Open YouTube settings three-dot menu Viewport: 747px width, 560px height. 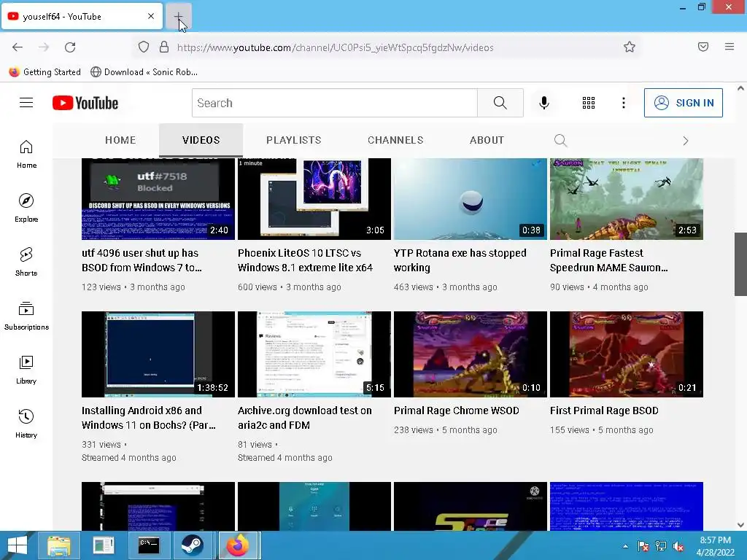pos(623,103)
